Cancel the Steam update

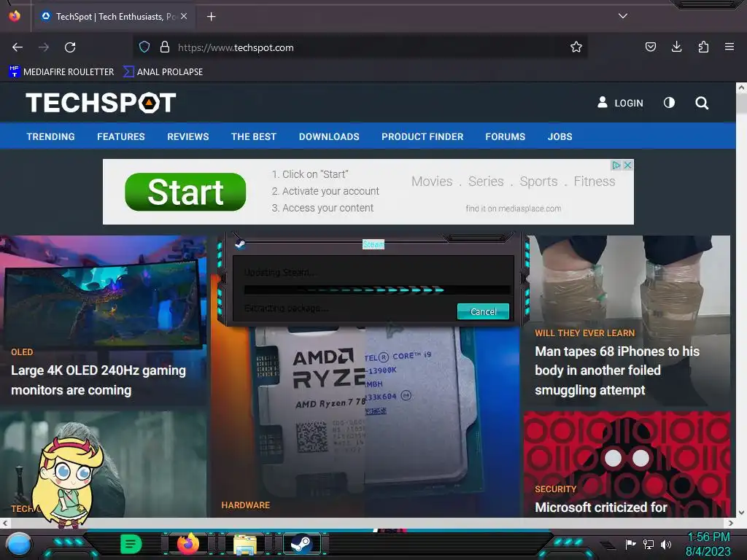[483, 311]
